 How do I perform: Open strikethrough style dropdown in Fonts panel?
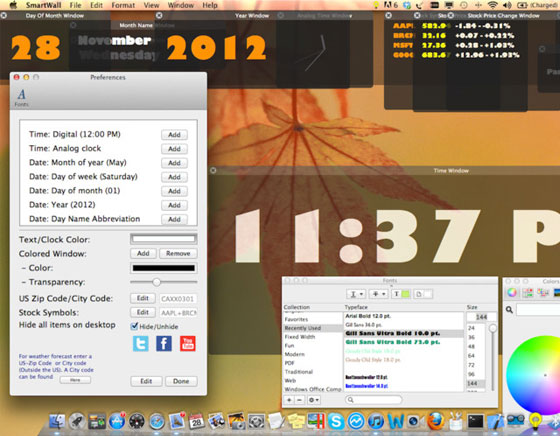(378, 294)
